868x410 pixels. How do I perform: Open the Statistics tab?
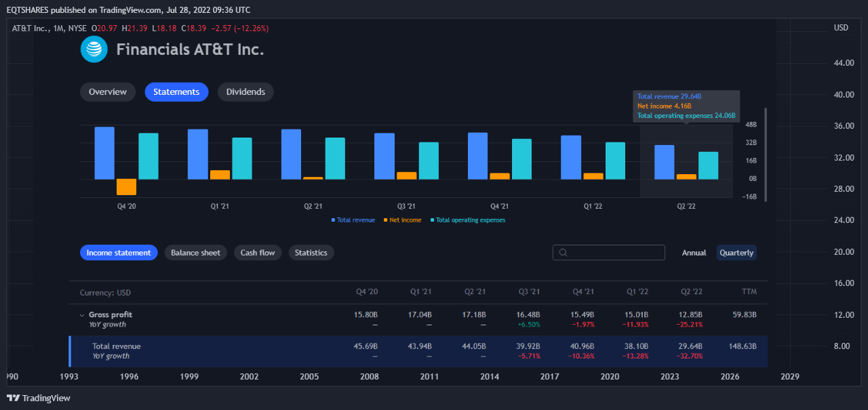(x=311, y=253)
